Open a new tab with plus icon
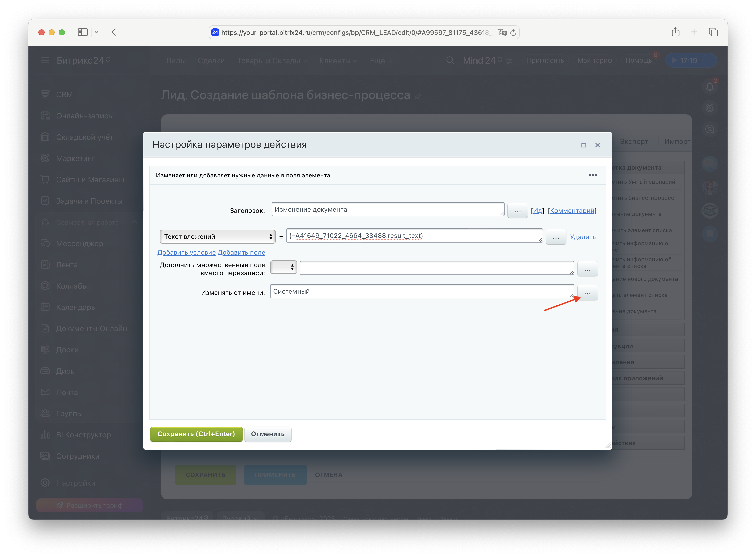 tap(694, 32)
